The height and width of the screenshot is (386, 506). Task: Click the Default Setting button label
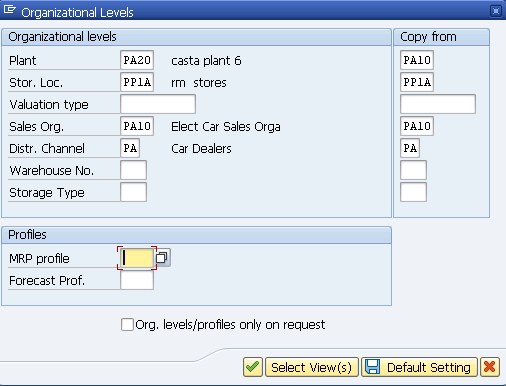(x=429, y=367)
